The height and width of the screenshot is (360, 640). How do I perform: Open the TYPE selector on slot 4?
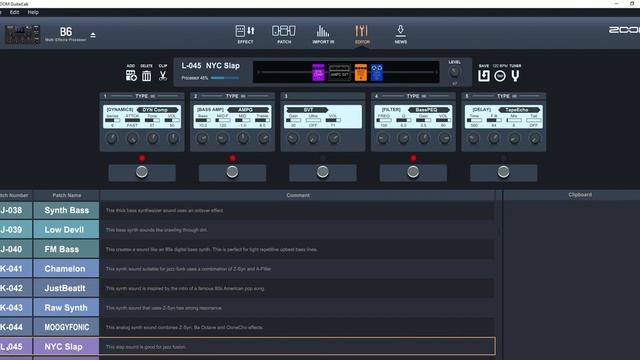click(x=416, y=96)
